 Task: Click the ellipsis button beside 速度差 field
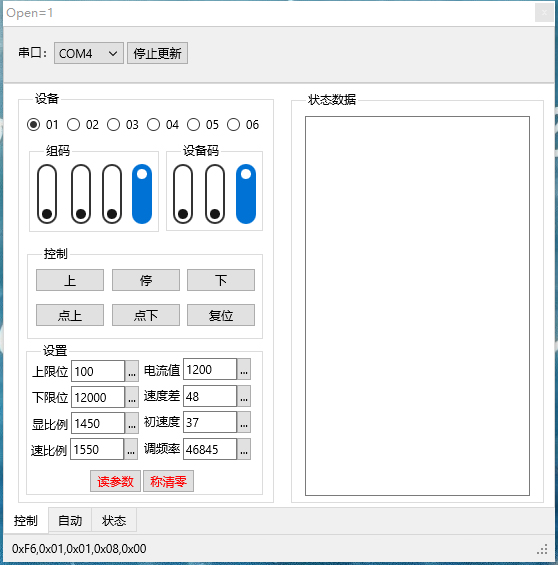click(x=244, y=396)
